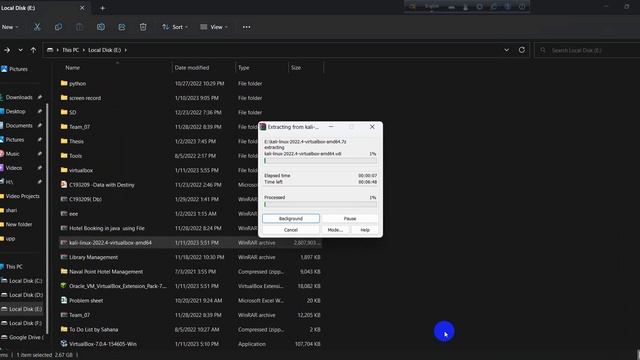Click This PC in the address bar
640x360 pixels.
coord(70,50)
